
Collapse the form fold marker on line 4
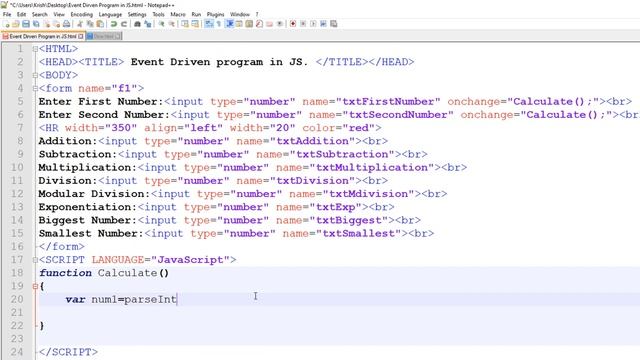35,89
